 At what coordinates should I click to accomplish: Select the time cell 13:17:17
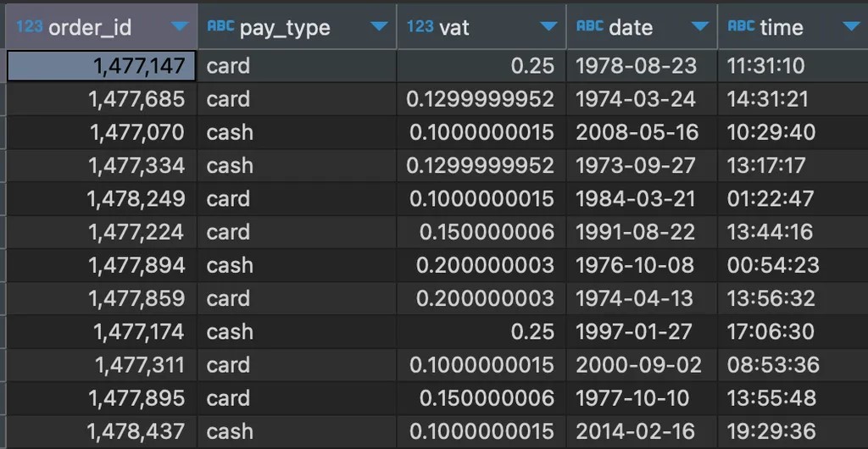(x=793, y=165)
